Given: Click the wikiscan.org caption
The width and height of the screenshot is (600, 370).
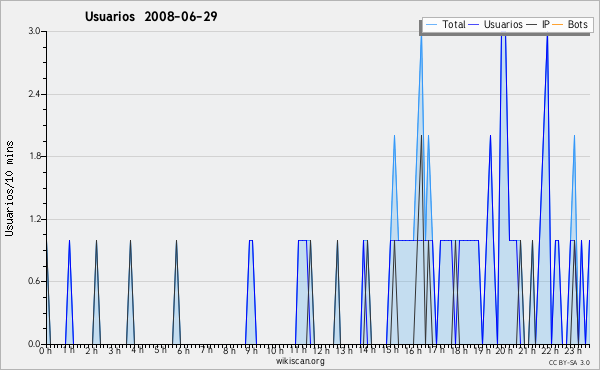Looking at the screenshot, I should (300, 361).
